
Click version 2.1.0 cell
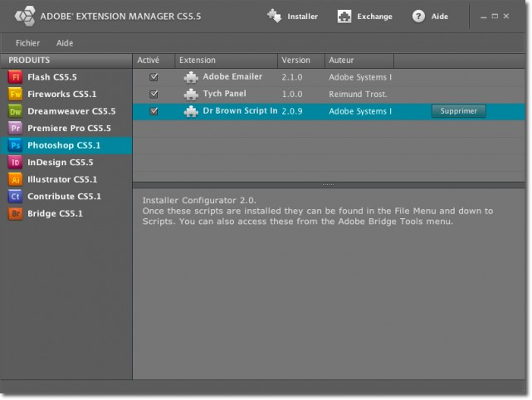[292, 77]
